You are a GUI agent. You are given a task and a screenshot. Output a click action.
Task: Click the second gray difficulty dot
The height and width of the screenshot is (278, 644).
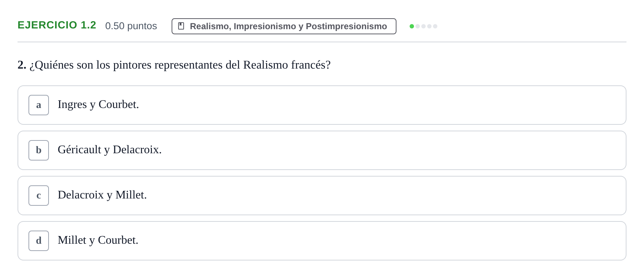coord(418,26)
